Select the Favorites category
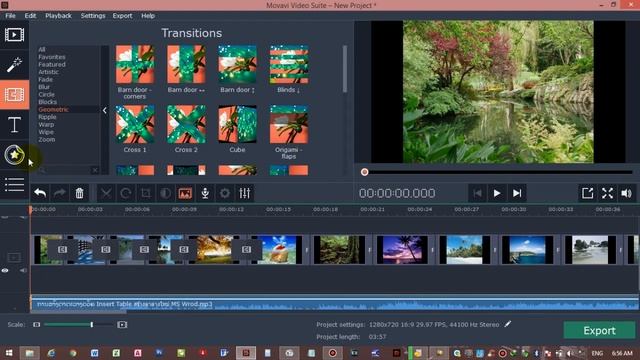The width and height of the screenshot is (640, 360). tap(52, 57)
